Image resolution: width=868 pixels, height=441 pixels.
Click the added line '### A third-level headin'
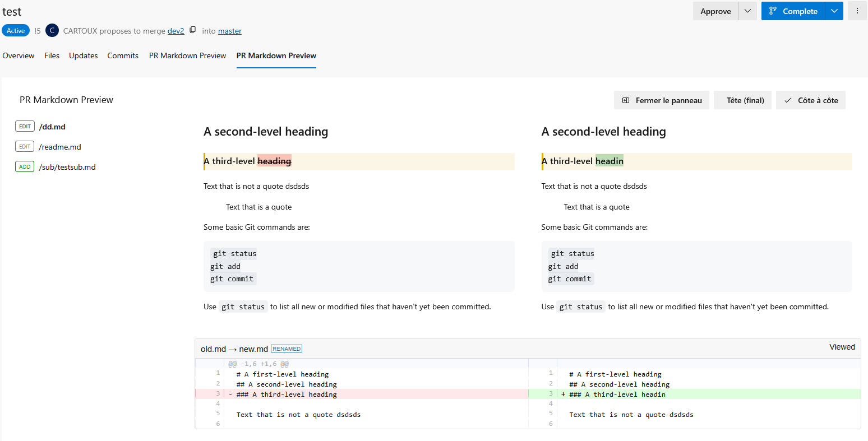coord(617,394)
